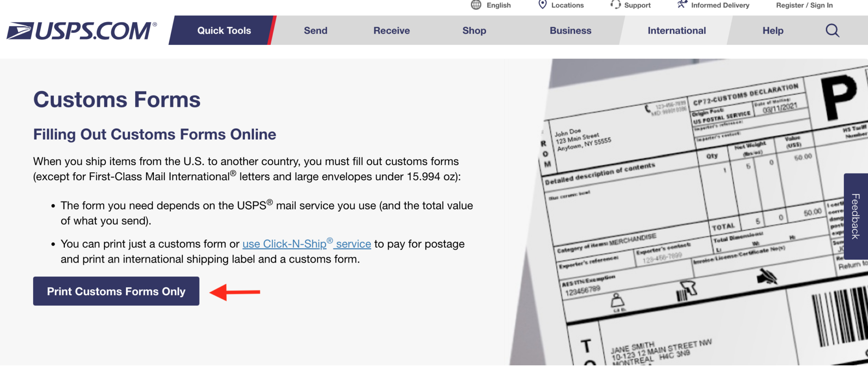Click the globe language icon
The height and width of the screenshot is (375, 868).
(x=476, y=5)
